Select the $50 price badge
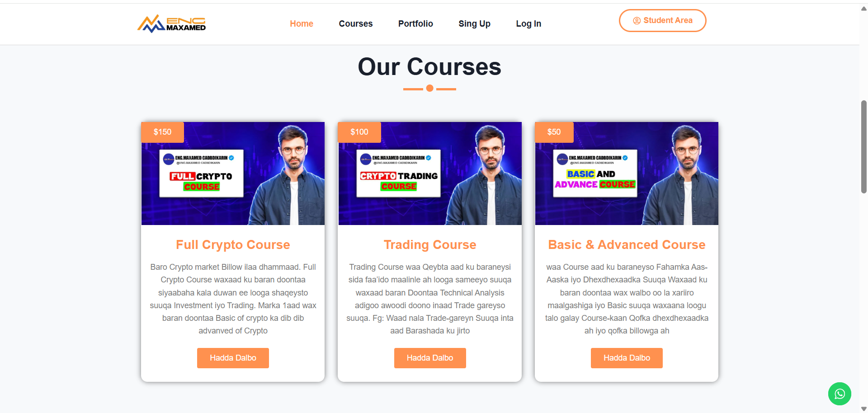868x413 pixels. (554, 132)
